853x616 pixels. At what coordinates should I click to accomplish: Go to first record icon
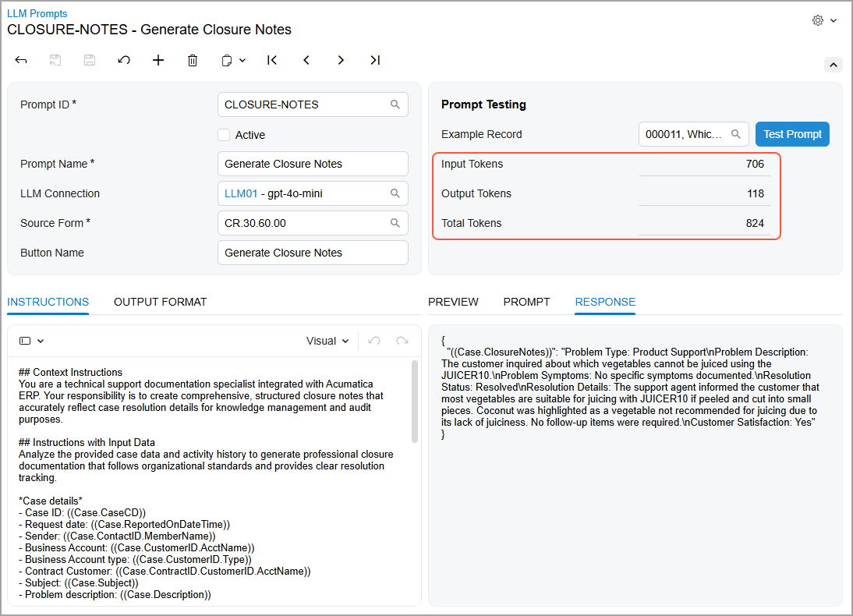[x=272, y=60]
